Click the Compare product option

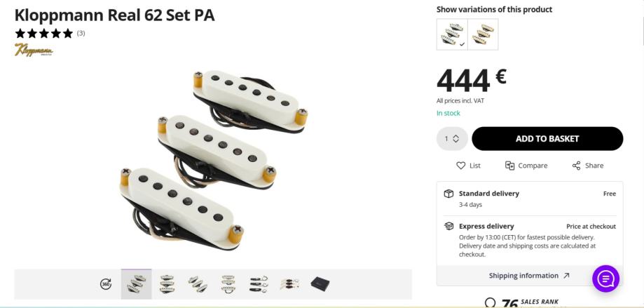526,166
